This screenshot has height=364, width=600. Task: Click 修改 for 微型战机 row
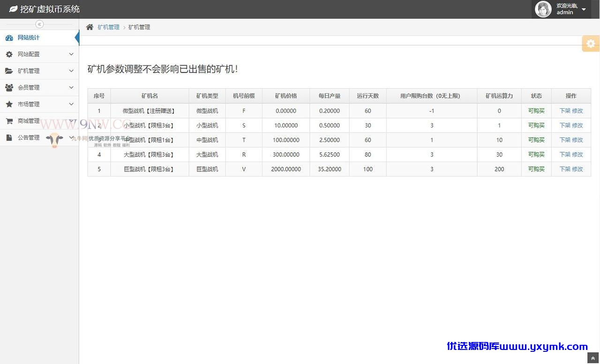pyautogui.click(x=577, y=111)
